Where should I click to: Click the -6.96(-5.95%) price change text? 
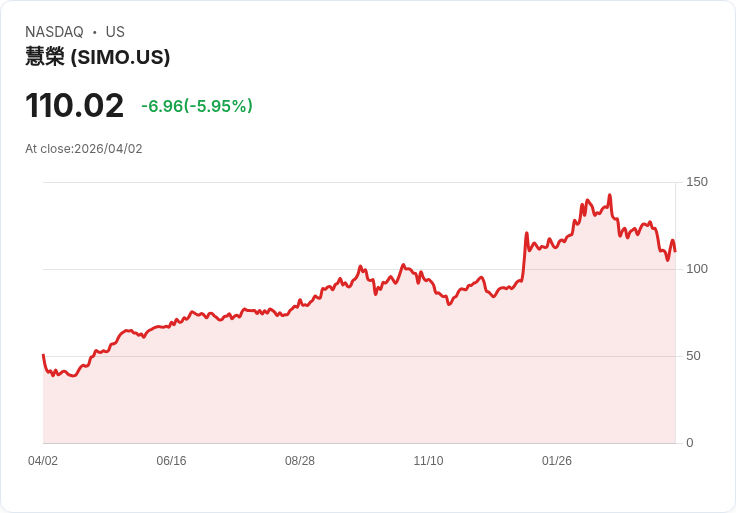coord(196,106)
